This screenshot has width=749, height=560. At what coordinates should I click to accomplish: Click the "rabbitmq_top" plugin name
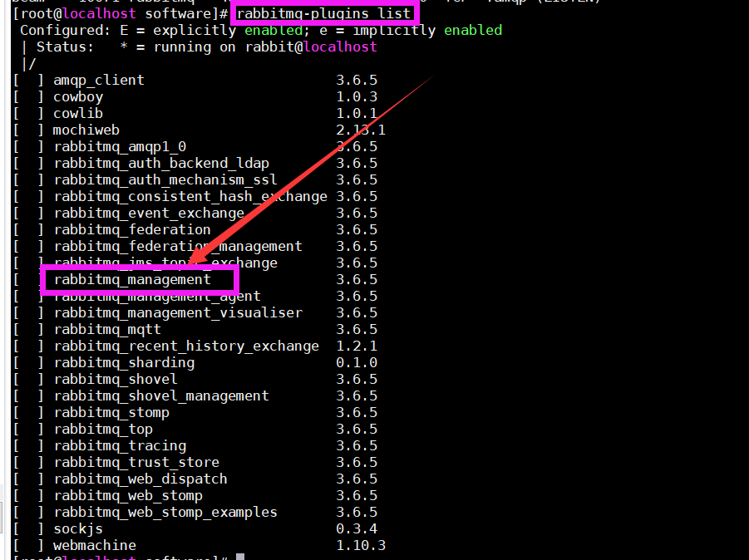(103, 430)
